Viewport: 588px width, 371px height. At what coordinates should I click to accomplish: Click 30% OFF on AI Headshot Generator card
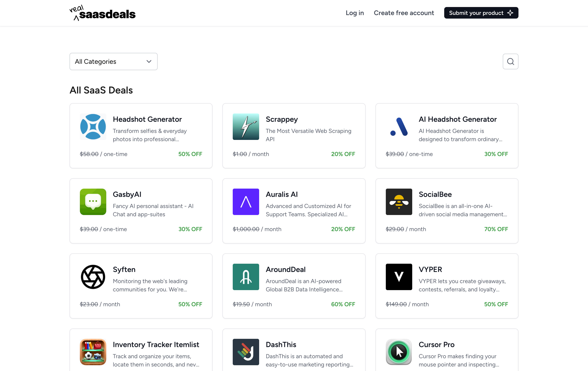496,154
